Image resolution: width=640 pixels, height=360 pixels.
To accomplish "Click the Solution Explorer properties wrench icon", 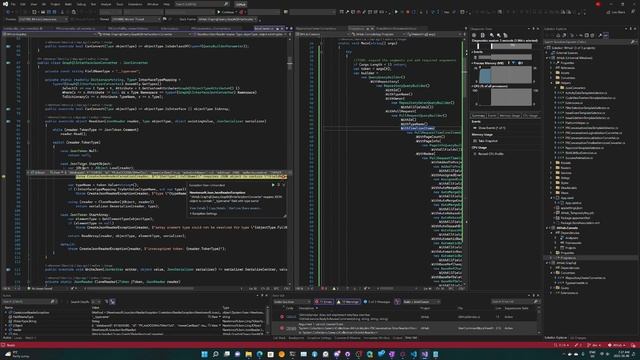I will click(600, 36).
